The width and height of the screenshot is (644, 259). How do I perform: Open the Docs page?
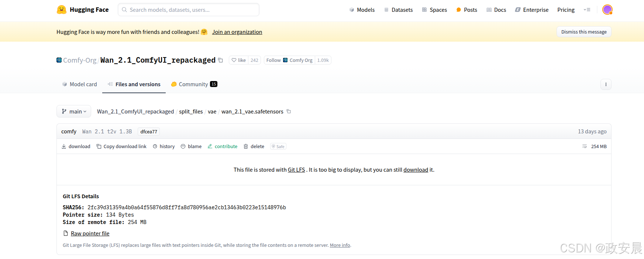[496, 10]
